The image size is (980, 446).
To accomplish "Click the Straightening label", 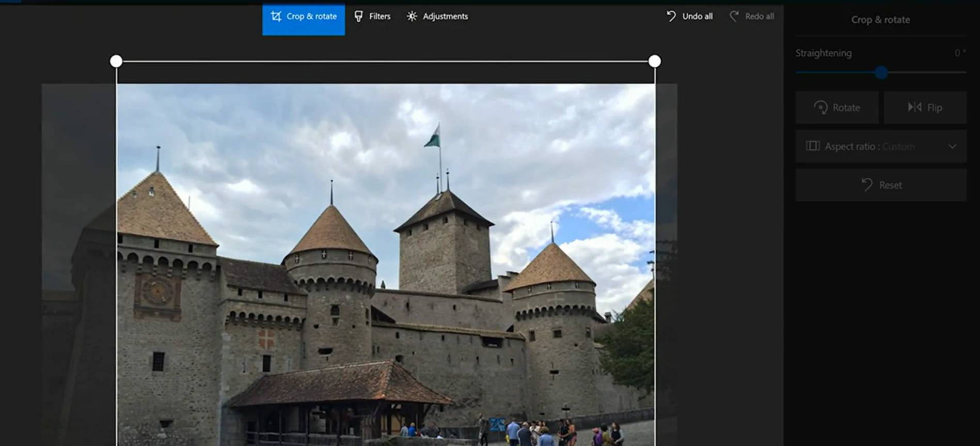I will coord(824,53).
